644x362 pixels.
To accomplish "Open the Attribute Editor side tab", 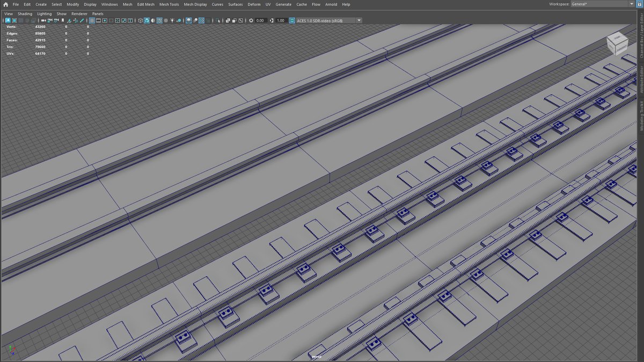I will point(641,79).
